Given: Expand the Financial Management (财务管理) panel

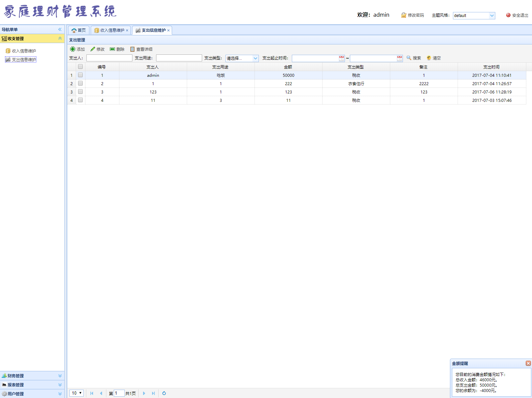Looking at the screenshot, I should 32,376.
